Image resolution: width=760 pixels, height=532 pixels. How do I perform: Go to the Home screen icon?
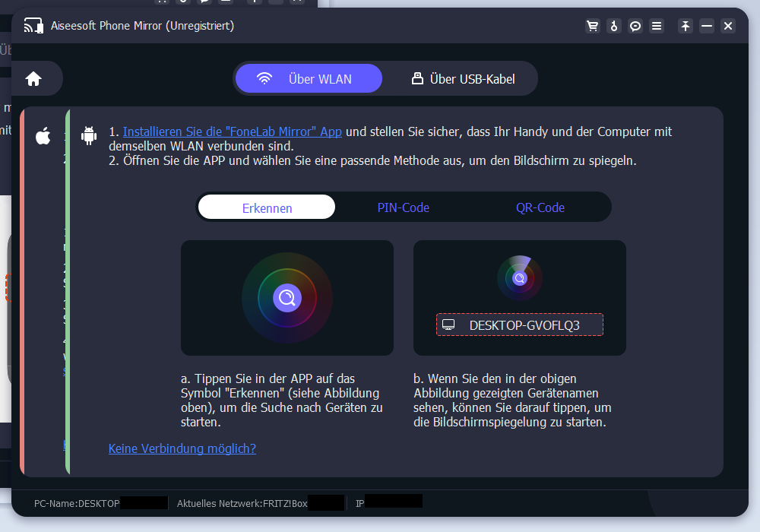pyautogui.click(x=33, y=78)
